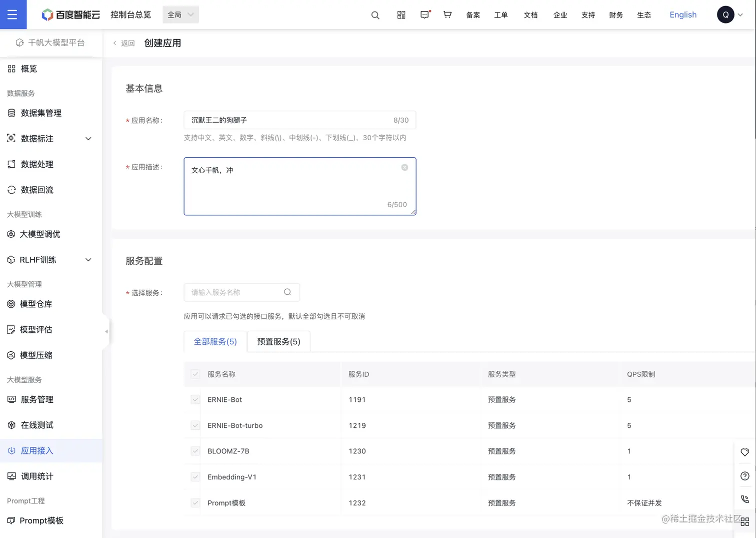Focus the 应用名称 input field
This screenshot has height=538, width=756.
click(x=300, y=120)
